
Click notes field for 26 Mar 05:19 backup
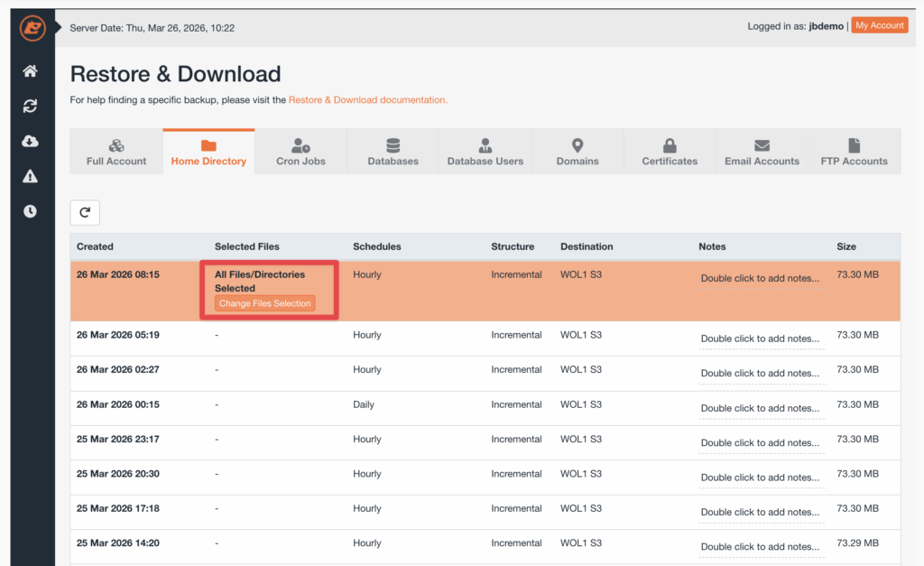[x=760, y=339]
